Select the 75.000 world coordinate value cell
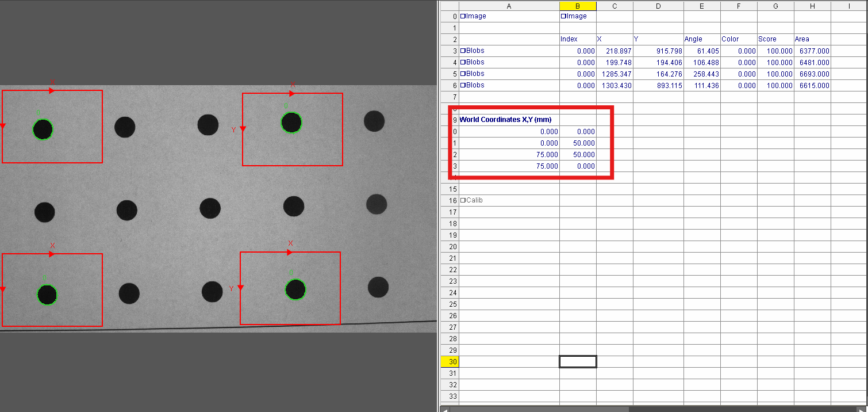The image size is (868, 412). coord(546,154)
